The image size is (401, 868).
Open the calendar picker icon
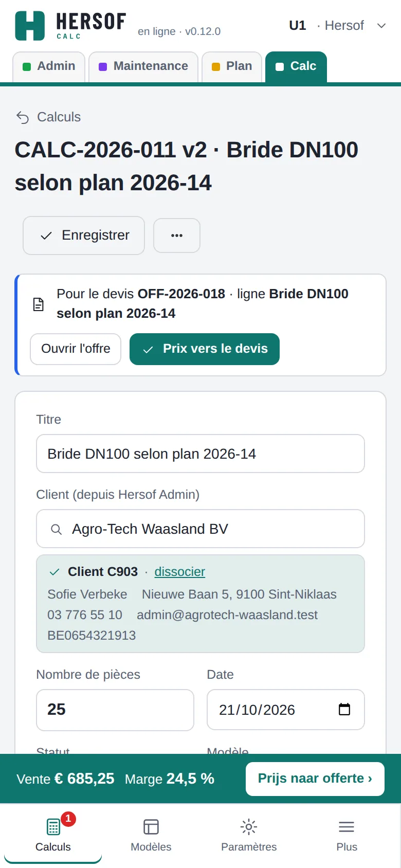[344, 710]
